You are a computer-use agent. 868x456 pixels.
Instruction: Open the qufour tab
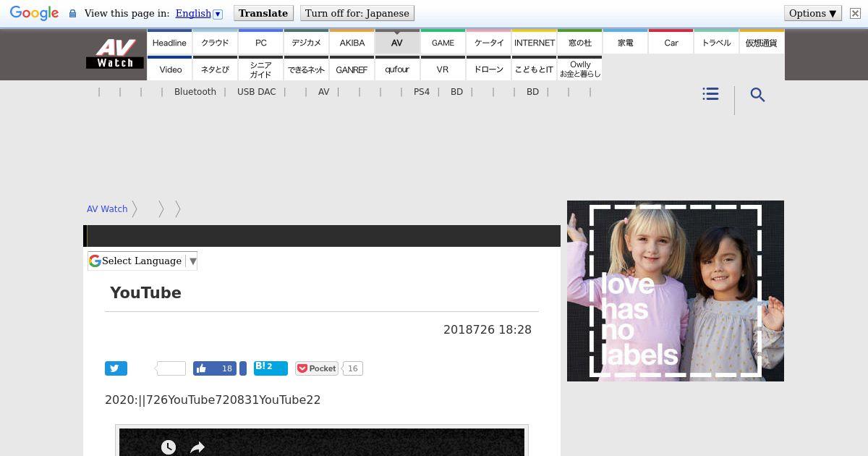click(397, 69)
